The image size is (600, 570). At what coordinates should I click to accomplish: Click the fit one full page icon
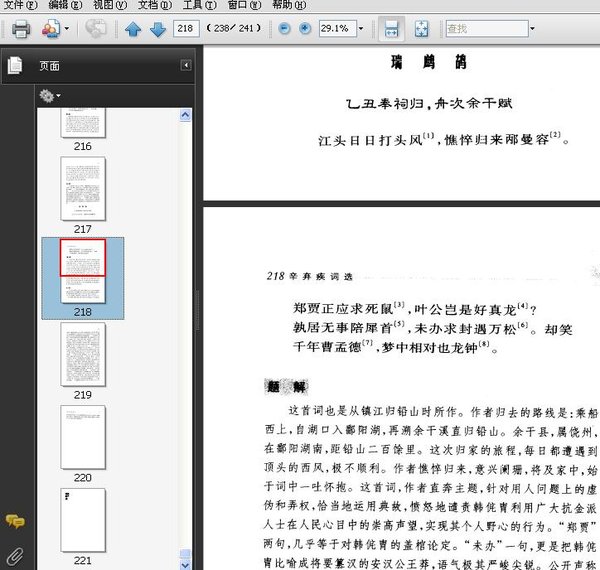pyautogui.click(x=422, y=29)
